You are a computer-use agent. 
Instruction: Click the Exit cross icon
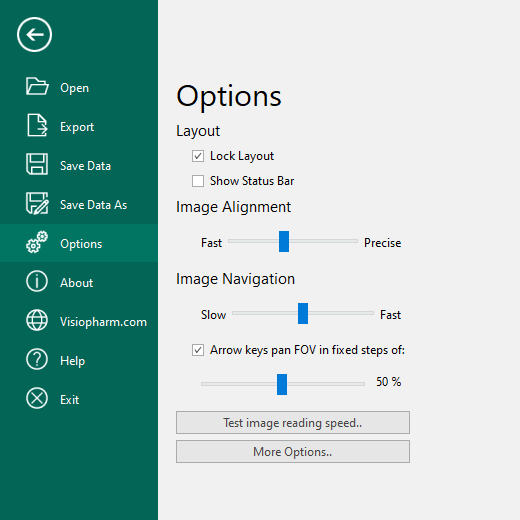[x=37, y=398]
